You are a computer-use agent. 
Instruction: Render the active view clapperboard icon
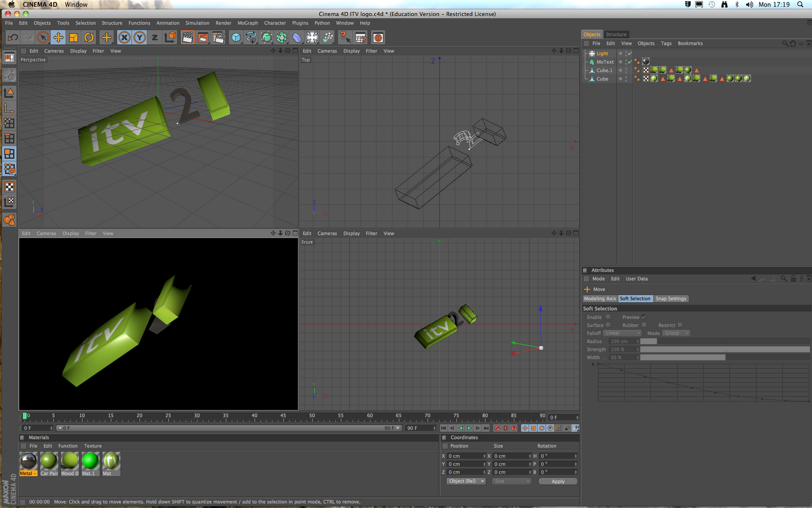point(188,38)
